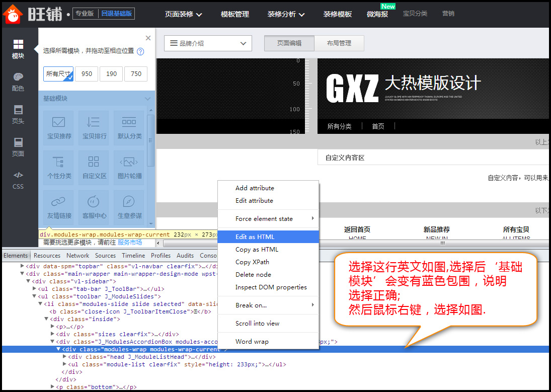This screenshot has height=392, width=551.
Task: Choose Add attribute menu entry
Action: pos(268,188)
